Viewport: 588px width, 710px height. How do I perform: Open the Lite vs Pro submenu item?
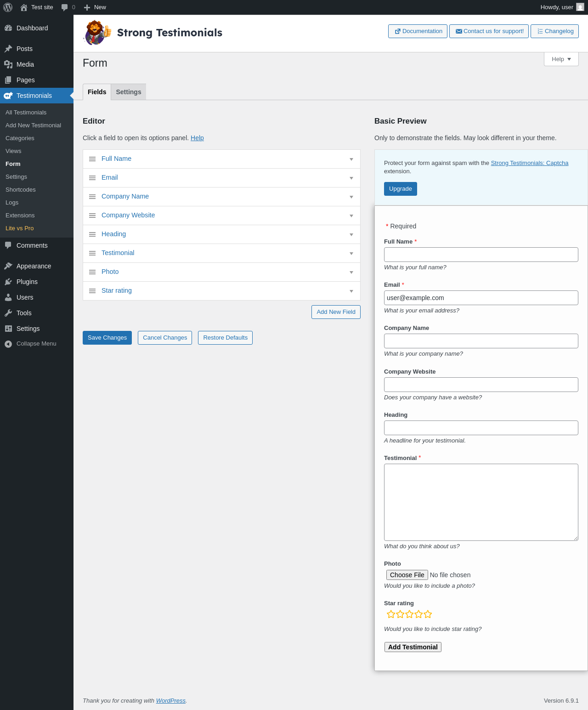(20, 228)
